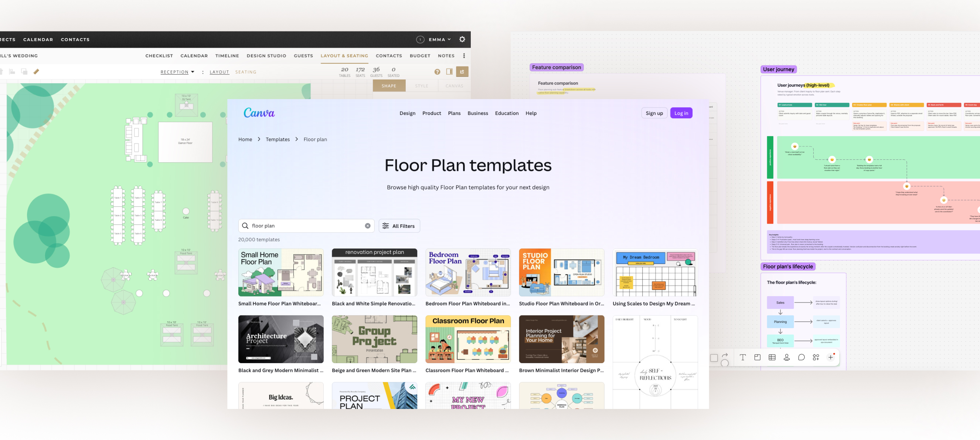Select the connector arrow tool in whiteboard toolbar

[x=725, y=355]
